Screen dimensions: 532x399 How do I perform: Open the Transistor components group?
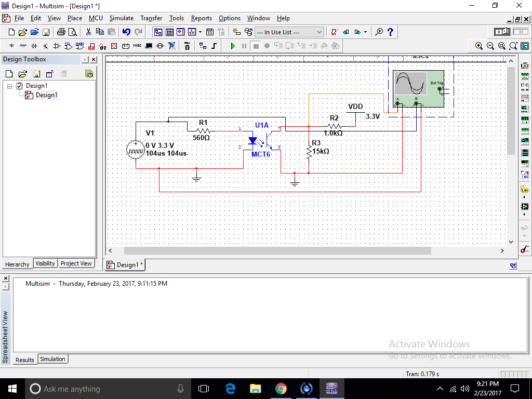[46, 46]
